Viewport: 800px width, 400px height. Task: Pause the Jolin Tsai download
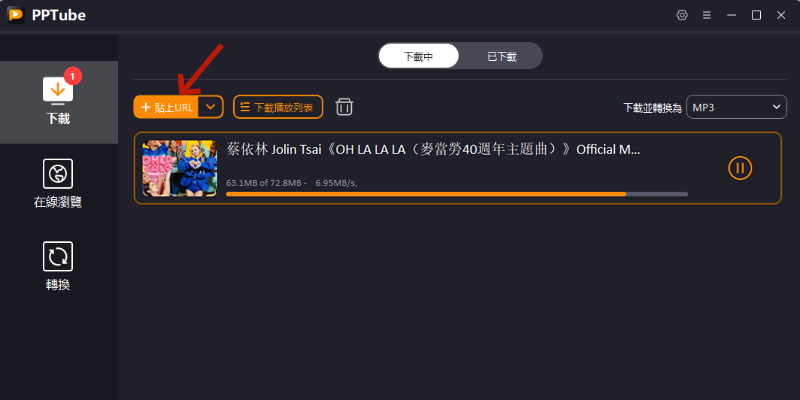click(740, 168)
